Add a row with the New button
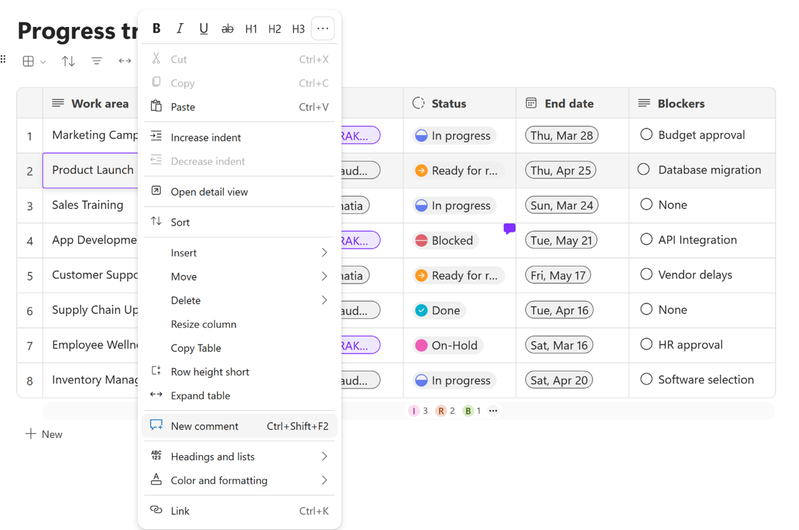799x530 pixels. (44, 434)
